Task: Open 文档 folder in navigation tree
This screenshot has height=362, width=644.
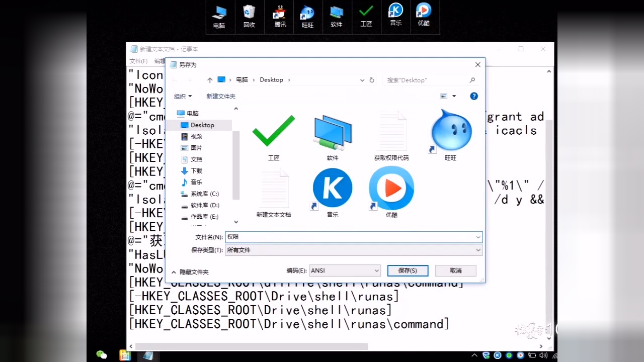Action: pos(192,159)
